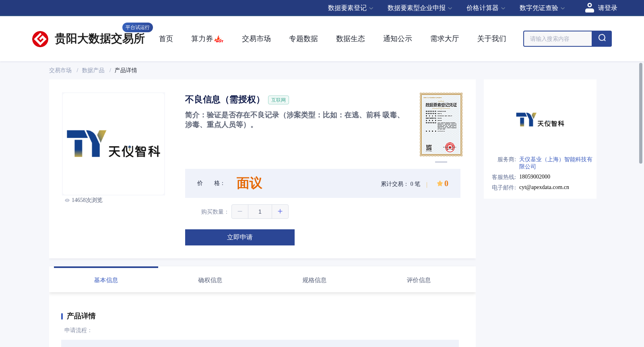Click the 互联网 tag label
Screen dimensions: 644x347
(x=279, y=100)
